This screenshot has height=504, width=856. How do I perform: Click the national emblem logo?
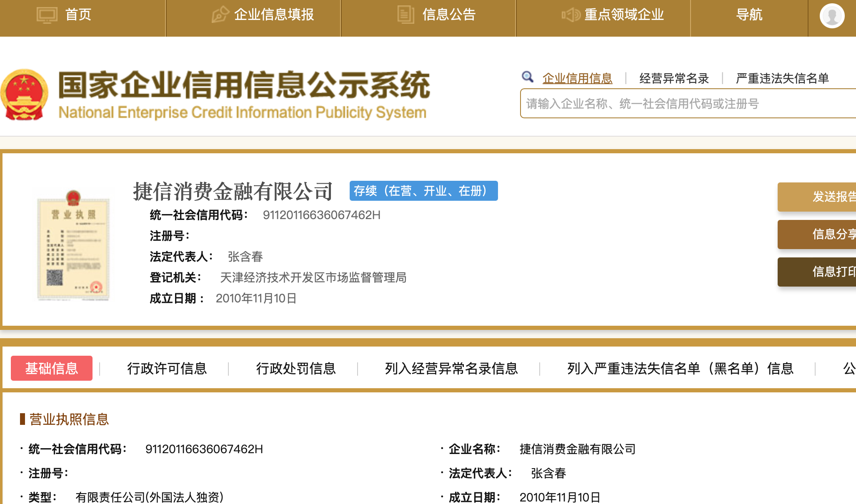[x=25, y=95]
